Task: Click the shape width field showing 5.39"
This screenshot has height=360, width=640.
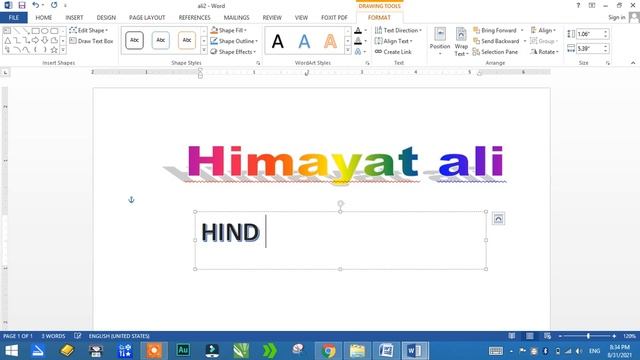Action: click(x=589, y=48)
